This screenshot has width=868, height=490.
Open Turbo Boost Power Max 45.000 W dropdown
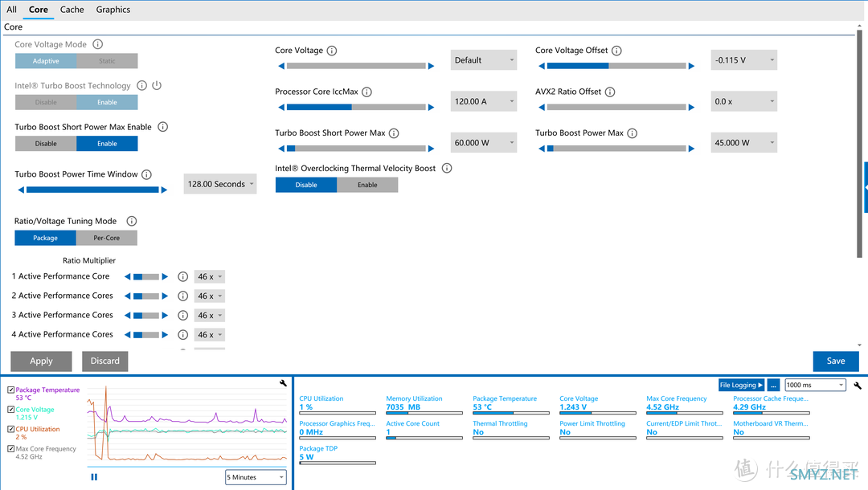point(744,143)
